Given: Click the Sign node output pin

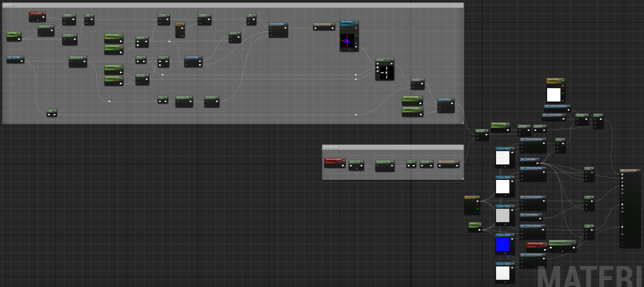Looking at the screenshot, I should [x=55, y=115].
